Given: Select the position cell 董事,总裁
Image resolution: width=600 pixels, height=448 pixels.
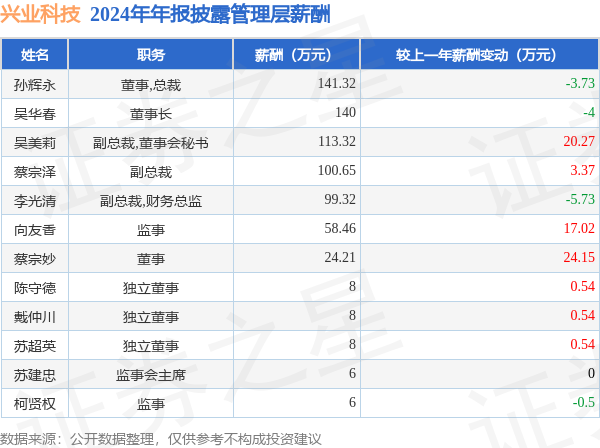Looking at the screenshot, I should pos(151,85).
